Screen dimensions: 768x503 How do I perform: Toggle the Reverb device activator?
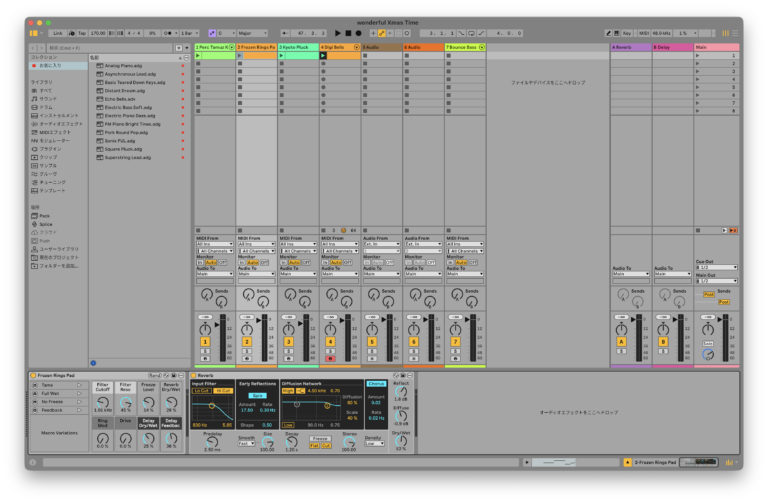193,376
